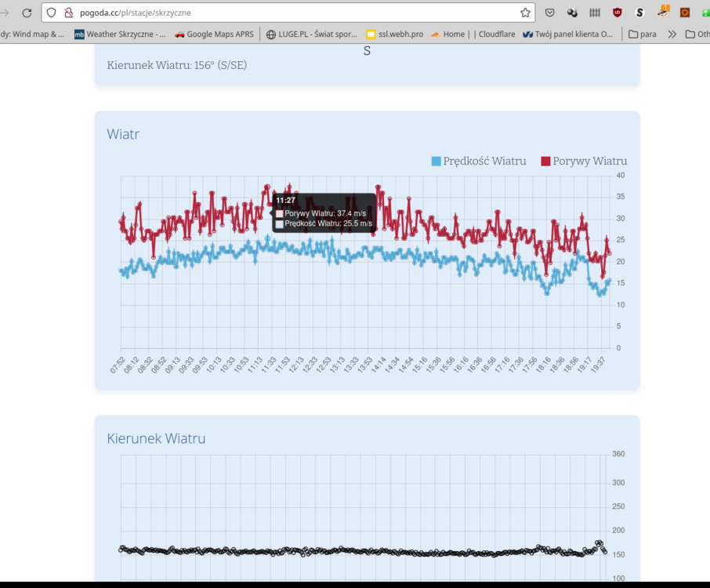
Task: Click the extension icon with orange badge
Action: pos(663,12)
